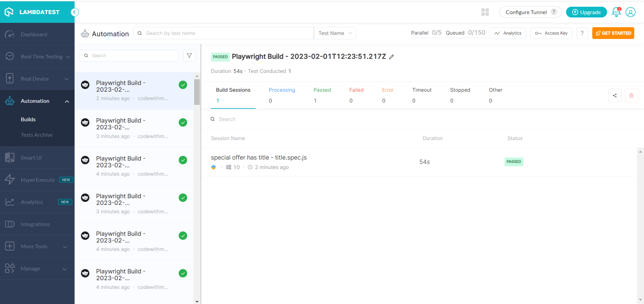The image size is (644, 304).
Task: Select the Error tab
Action: coord(388,95)
